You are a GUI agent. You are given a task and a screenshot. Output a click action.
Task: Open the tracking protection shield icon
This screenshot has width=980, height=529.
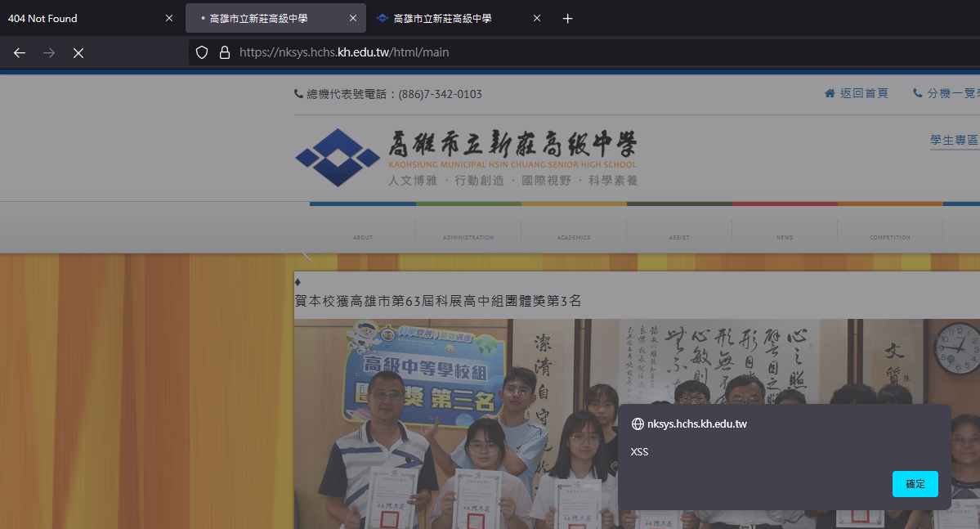pyautogui.click(x=202, y=52)
